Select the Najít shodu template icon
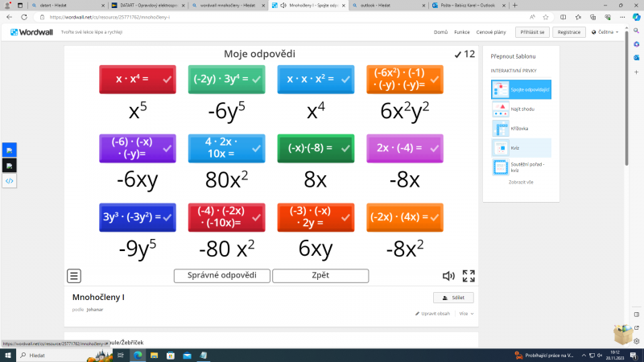 click(x=500, y=109)
